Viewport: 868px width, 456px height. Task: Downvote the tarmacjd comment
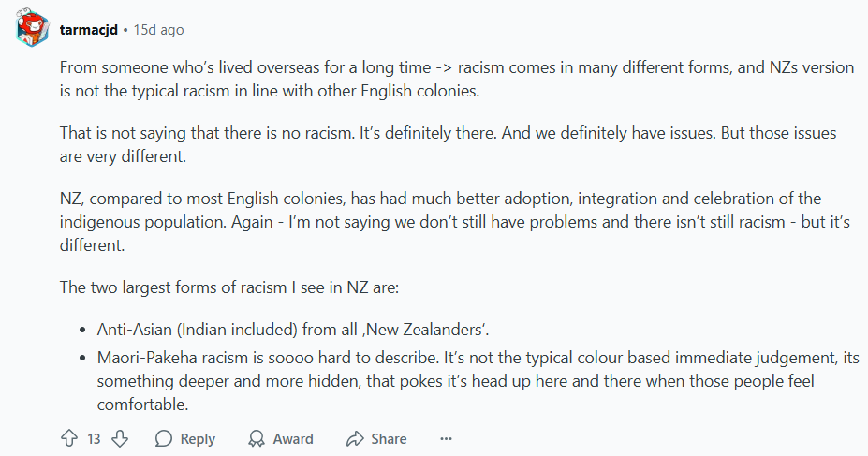click(x=120, y=438)
